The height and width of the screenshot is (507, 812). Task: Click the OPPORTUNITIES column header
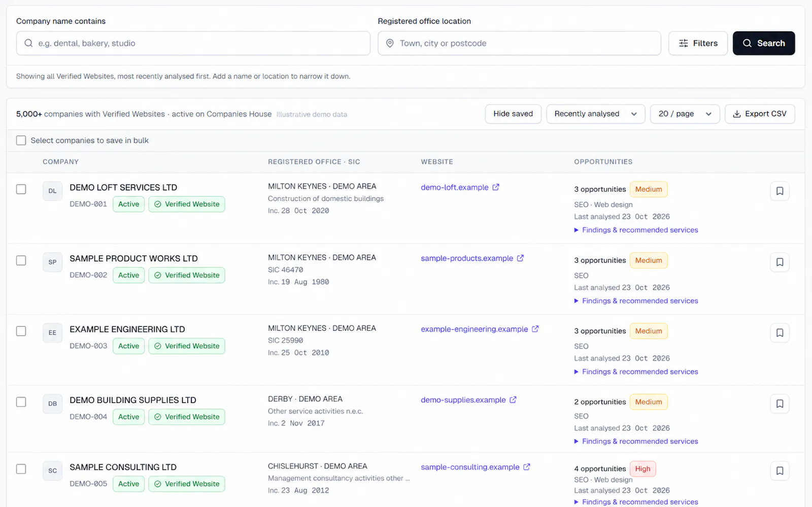coord(603,162)
